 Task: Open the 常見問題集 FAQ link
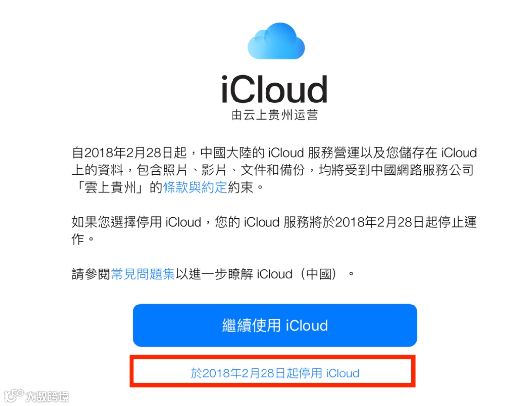click(x=143, y=274)
